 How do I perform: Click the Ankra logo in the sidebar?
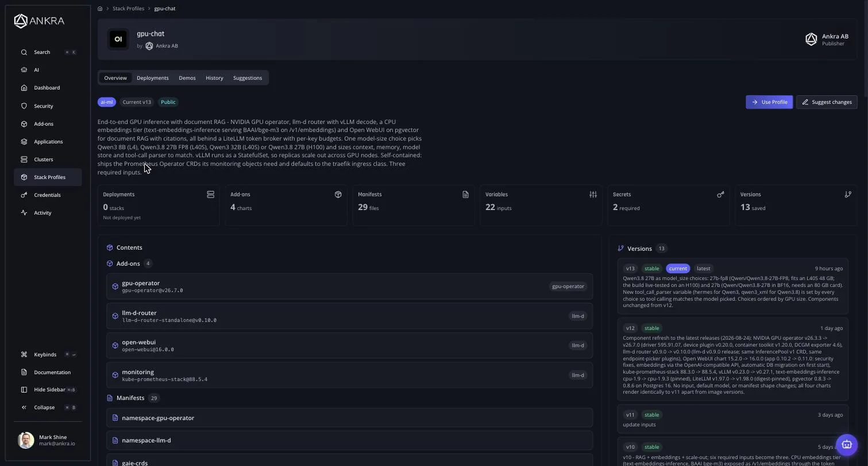pyautogui.click(x=39, y=21)
